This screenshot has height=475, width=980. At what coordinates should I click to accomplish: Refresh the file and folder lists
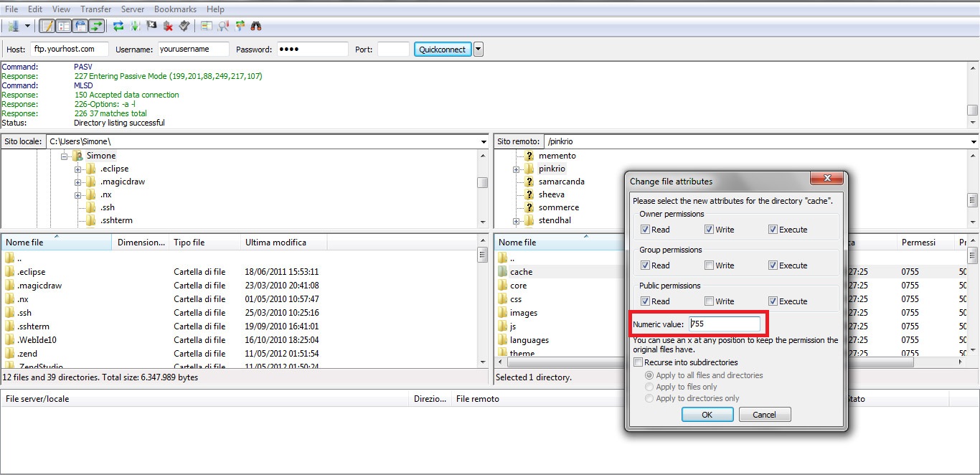[117, 26]
